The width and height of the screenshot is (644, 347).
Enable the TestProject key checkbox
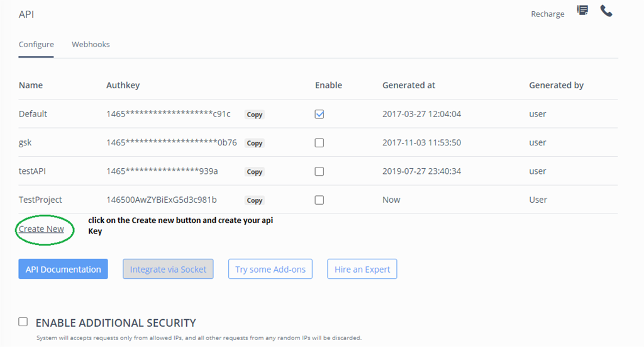(319, 200)
